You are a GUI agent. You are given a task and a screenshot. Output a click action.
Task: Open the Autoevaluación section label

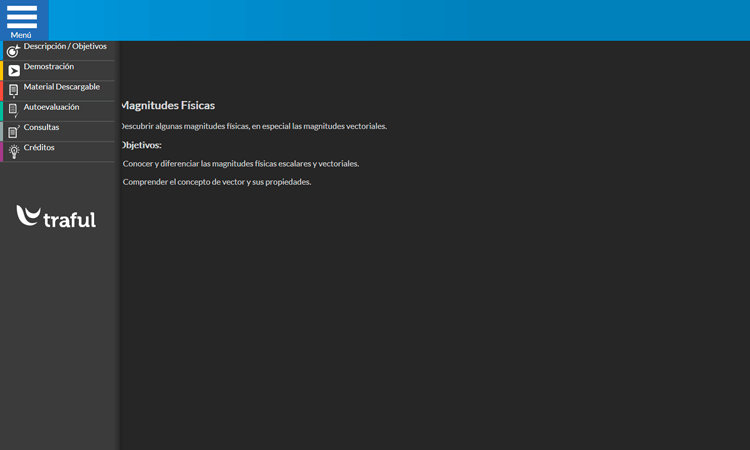click(52, 107)
